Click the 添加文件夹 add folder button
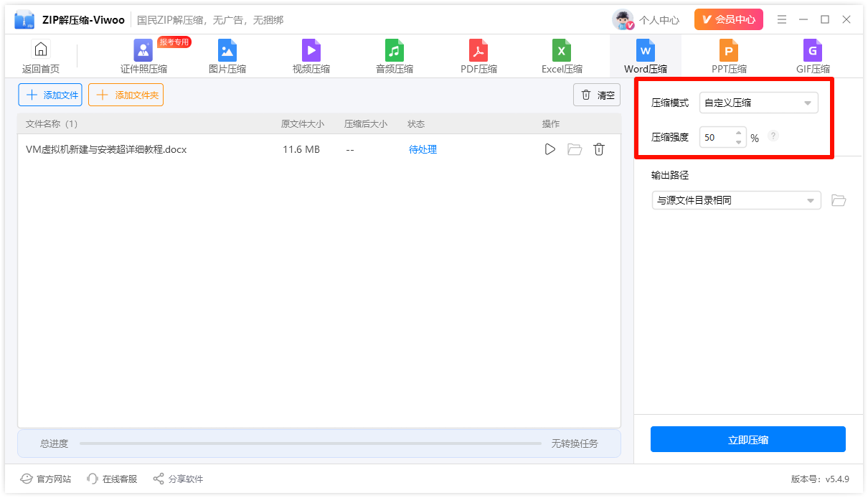Viewport: 868px width, 498px height. (x=126, y=95)
